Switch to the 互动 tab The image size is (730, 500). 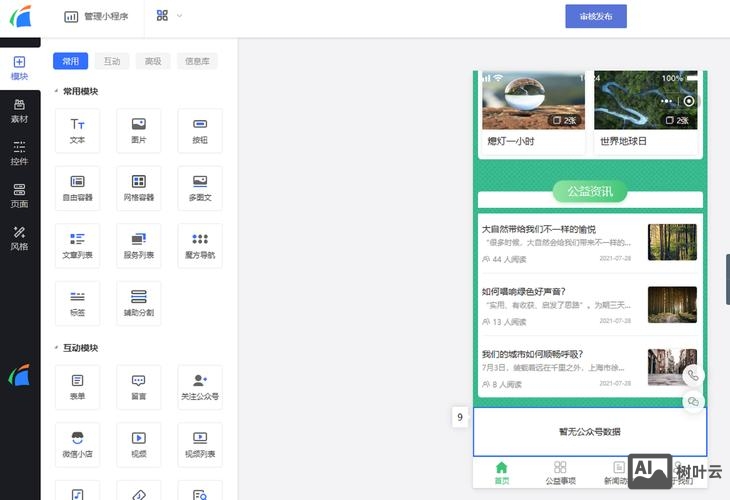(x=112, y=61)
